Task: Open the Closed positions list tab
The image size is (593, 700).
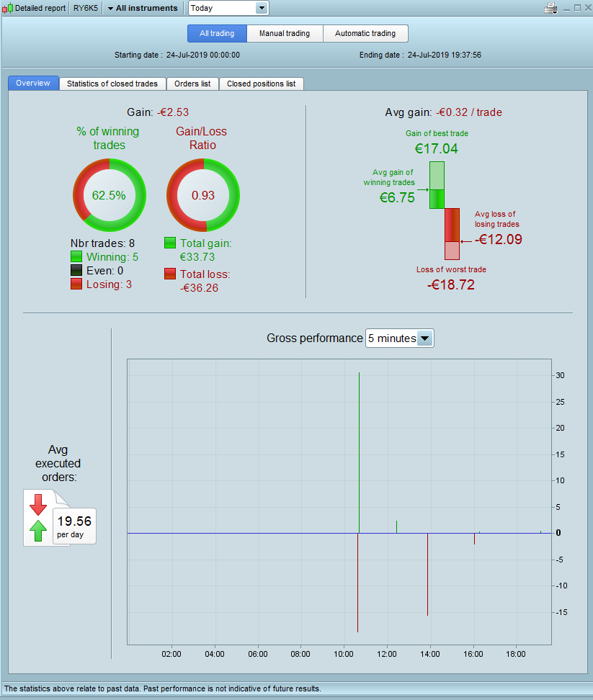Action: click(x=262, y=84)
